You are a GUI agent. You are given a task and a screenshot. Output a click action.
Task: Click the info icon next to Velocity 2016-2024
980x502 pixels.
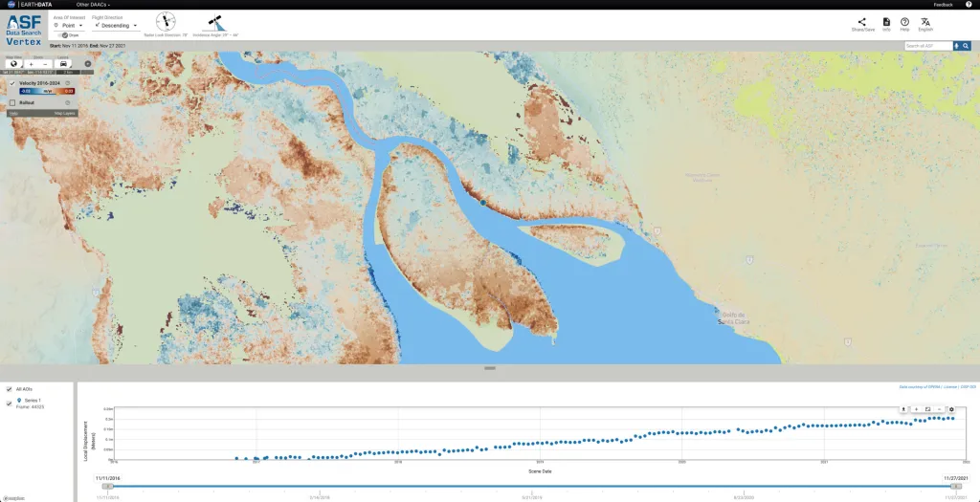point(68,83)
